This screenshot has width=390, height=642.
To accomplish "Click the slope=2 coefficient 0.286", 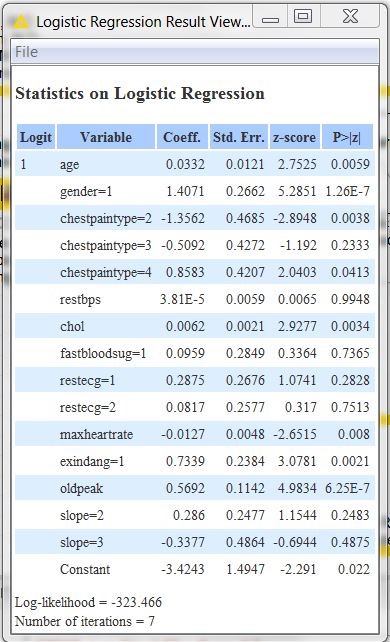I will [189, 515].
